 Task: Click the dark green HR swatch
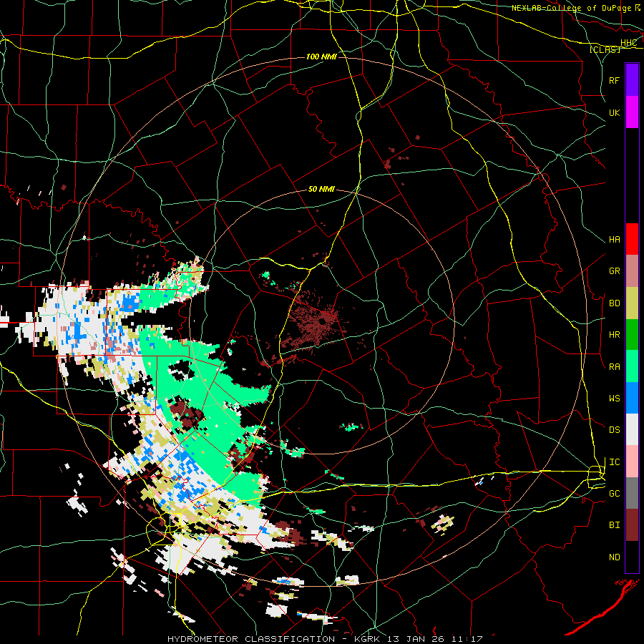click(632, 335)
